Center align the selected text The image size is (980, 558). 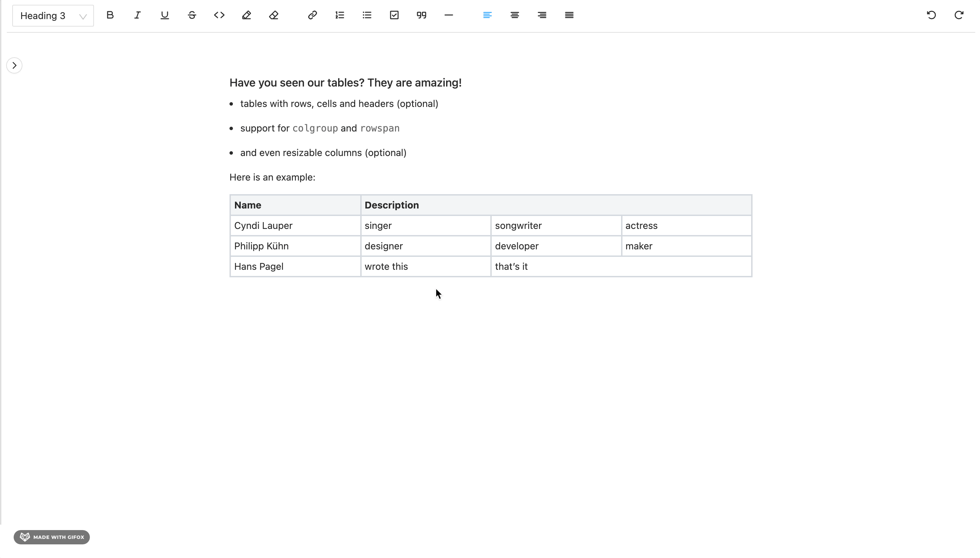pos(514,15)
